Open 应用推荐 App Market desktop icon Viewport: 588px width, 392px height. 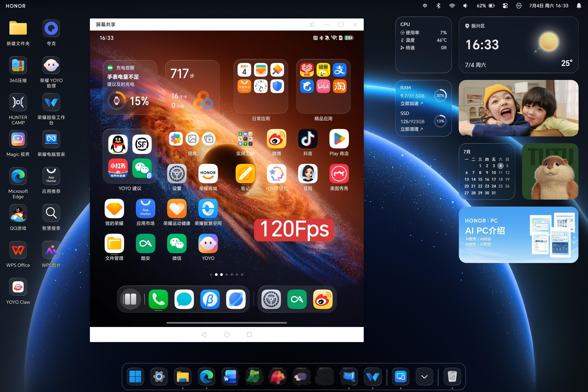[51, 176]
